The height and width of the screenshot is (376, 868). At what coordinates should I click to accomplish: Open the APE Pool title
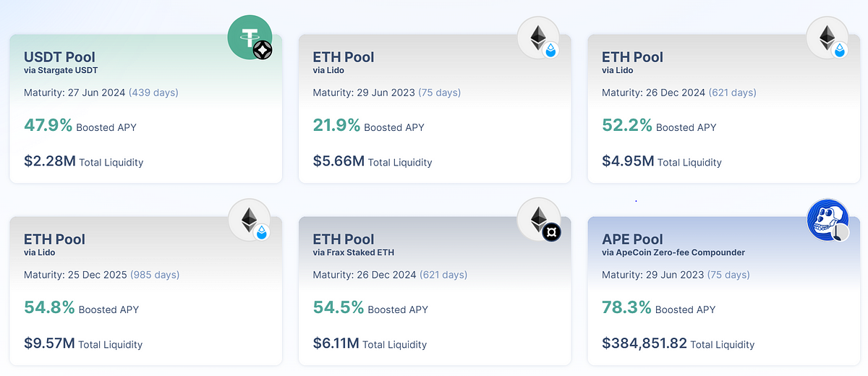point(632,239)
